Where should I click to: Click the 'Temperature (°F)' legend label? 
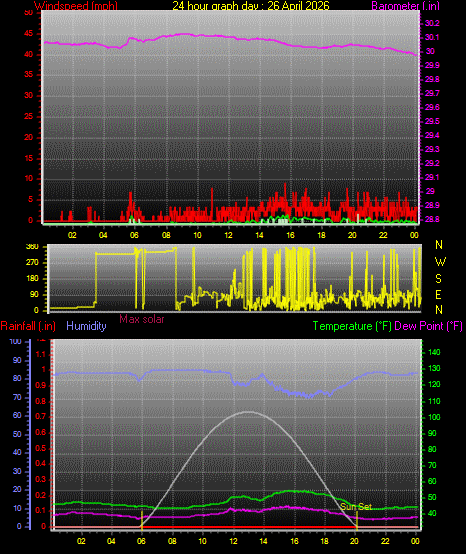click(x=352, y=326)
